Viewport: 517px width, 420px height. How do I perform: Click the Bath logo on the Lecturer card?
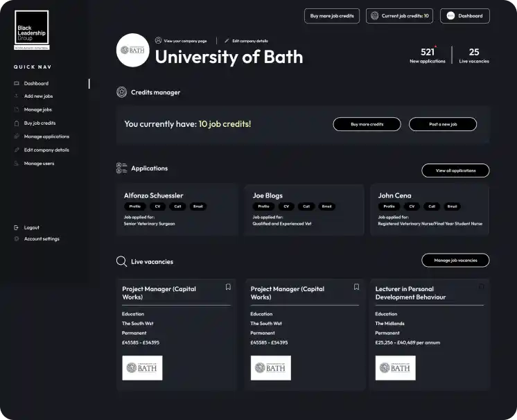(396, 368)
